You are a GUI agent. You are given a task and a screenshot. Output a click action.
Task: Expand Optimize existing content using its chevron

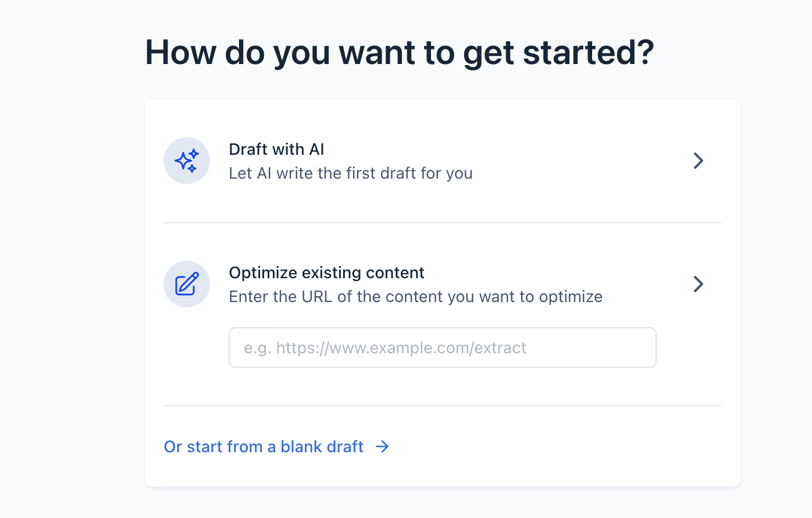[699, 284]
